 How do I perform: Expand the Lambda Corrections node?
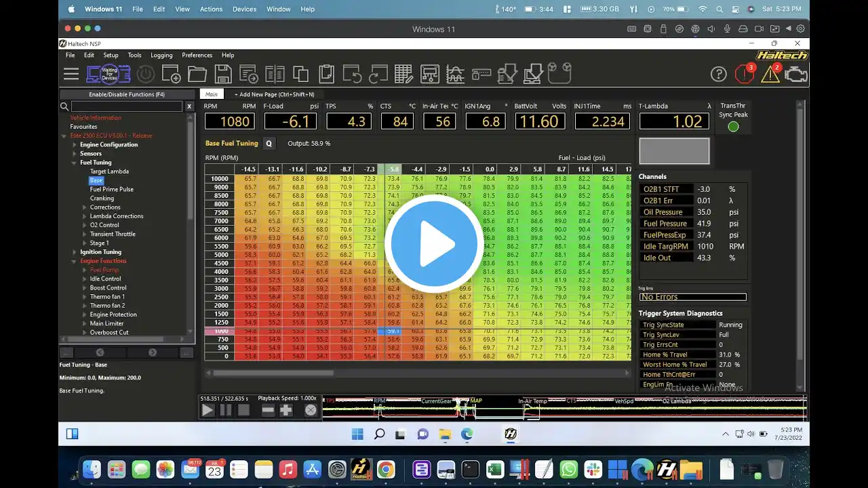click(x=85, y=216)
